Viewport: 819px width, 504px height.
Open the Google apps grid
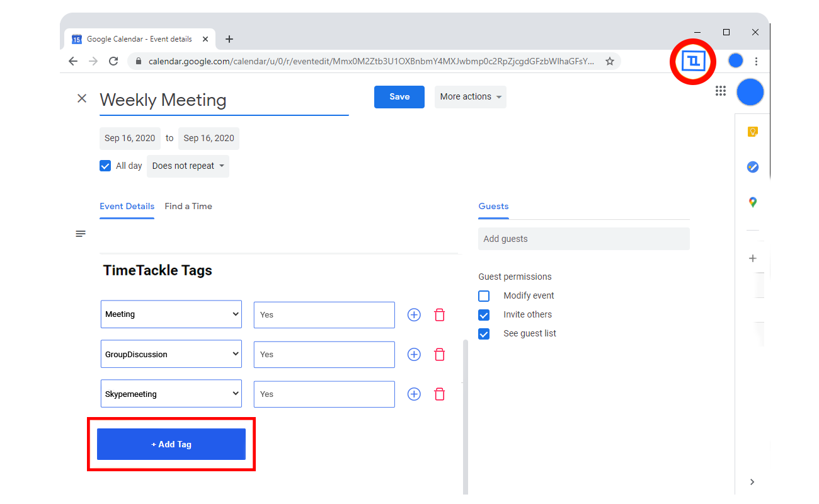[x=721, y=91]
